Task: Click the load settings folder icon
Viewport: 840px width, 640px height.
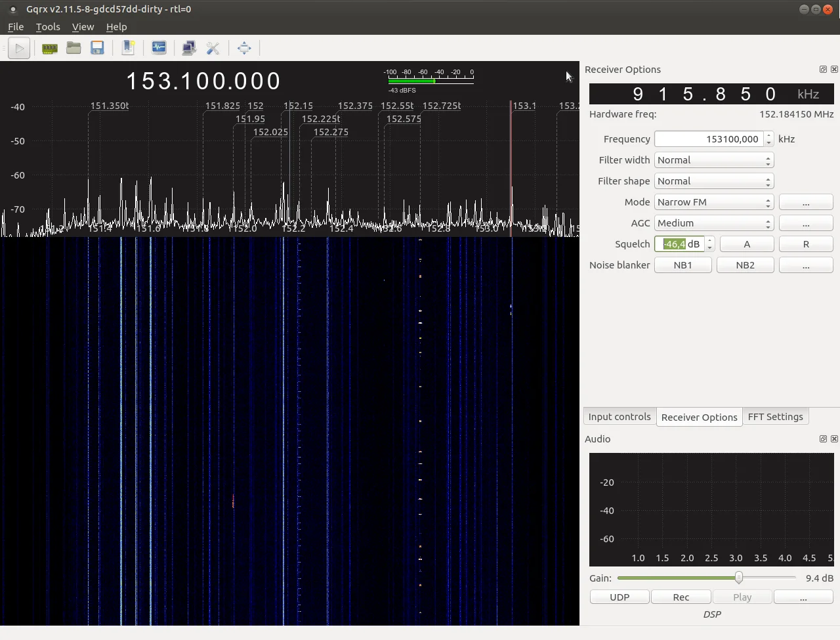Action: [x=73, y=48]
